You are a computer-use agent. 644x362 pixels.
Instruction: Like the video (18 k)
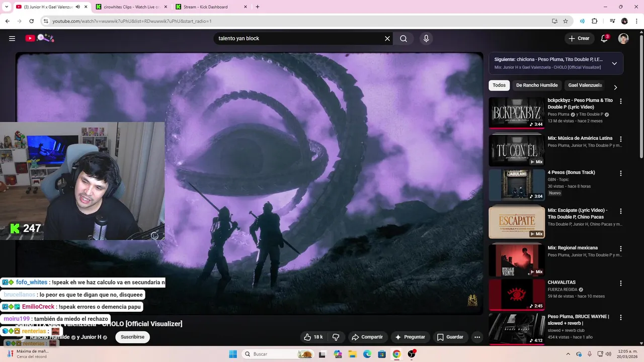click(x=313, y=337)
